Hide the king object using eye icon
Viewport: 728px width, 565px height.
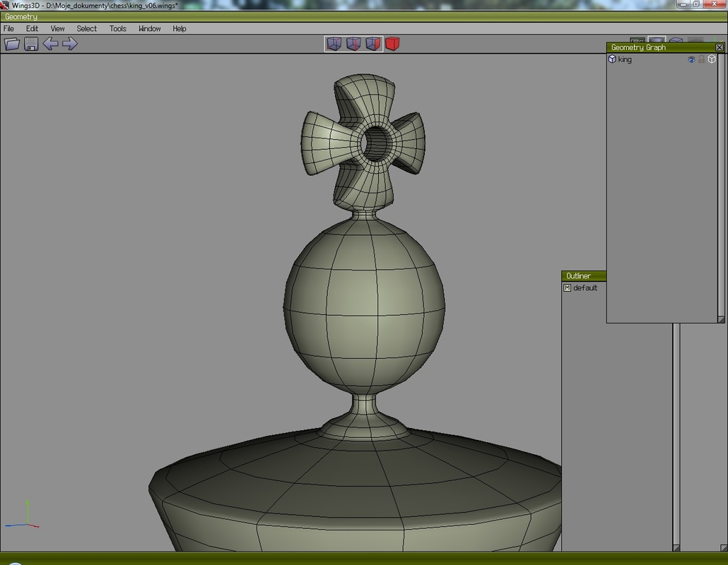coord(692,60)
